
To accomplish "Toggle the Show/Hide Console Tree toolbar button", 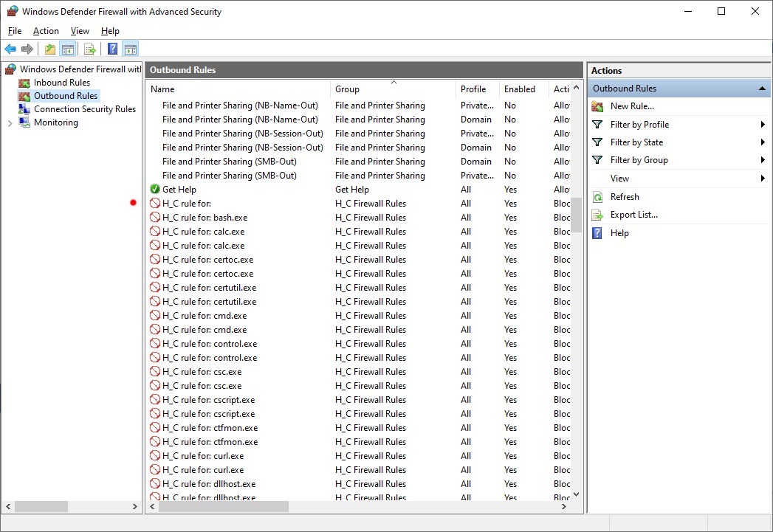I will pyautogui.click(x=67, y=49).
